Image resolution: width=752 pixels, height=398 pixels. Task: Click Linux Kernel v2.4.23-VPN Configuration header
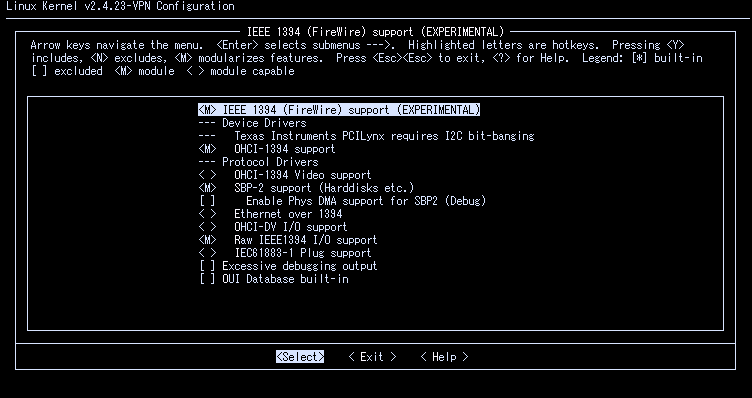(120, 6)
